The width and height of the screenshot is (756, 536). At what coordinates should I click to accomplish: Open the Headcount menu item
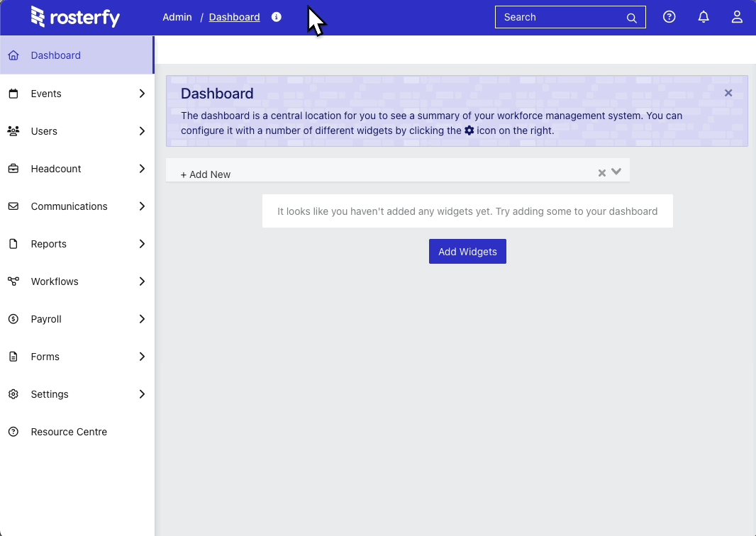(x=77, y=169)
